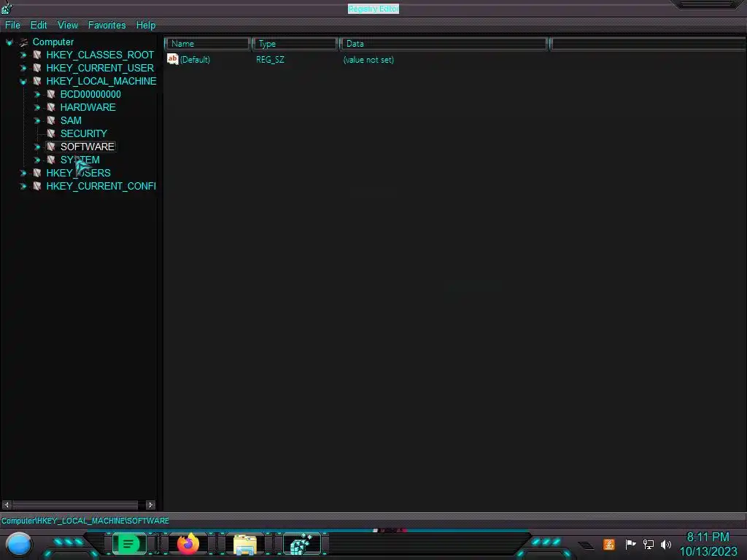Click the HKEY_CLASSES_ROOT folder icon

tap(36, 55)
